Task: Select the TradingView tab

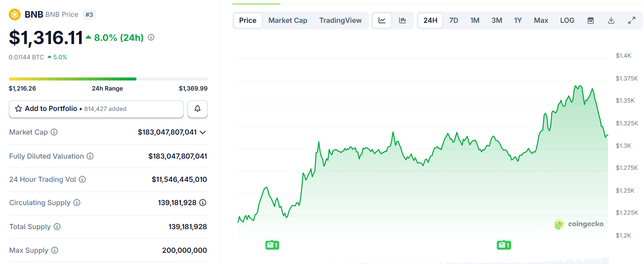Action: [340, 20]
